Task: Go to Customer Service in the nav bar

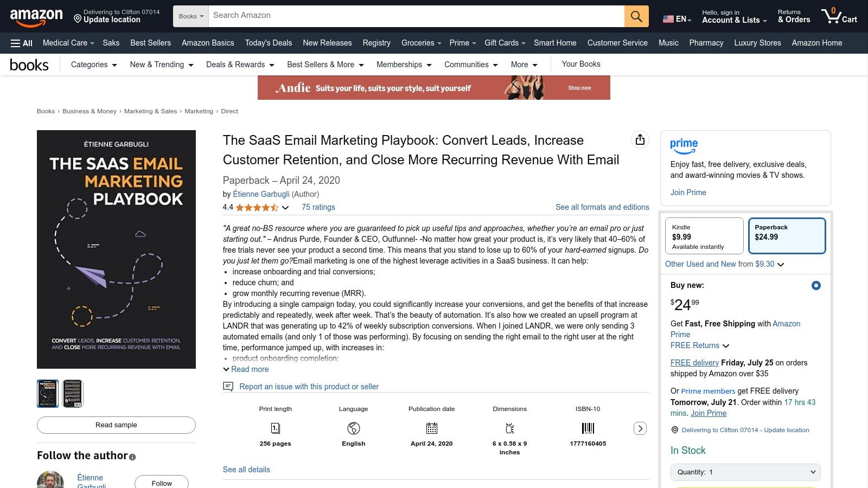Action: click(x=617, y=43)
